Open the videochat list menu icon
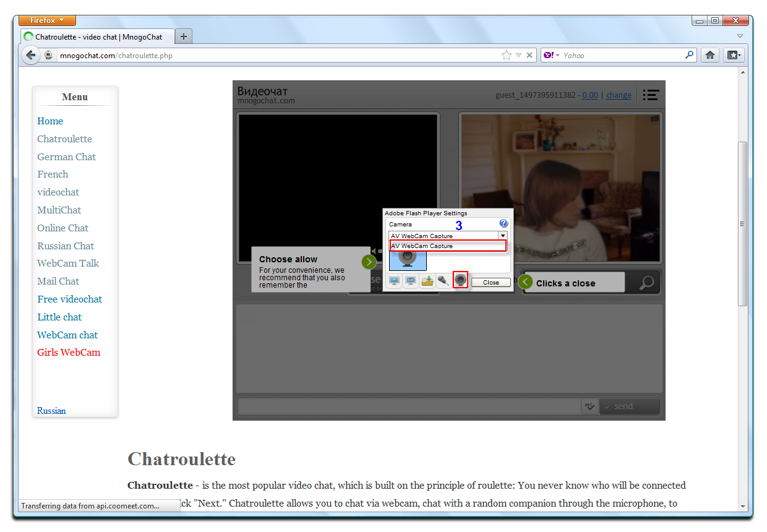Image resolution: width=767 pixels, height=532 pixels. 651,95
